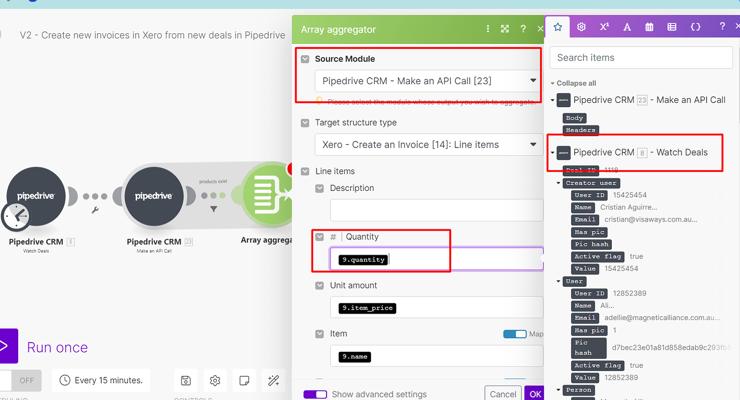Open the Target structure type dropdown
This screenshot has width=740, height=400.
(x=428, y=144)
